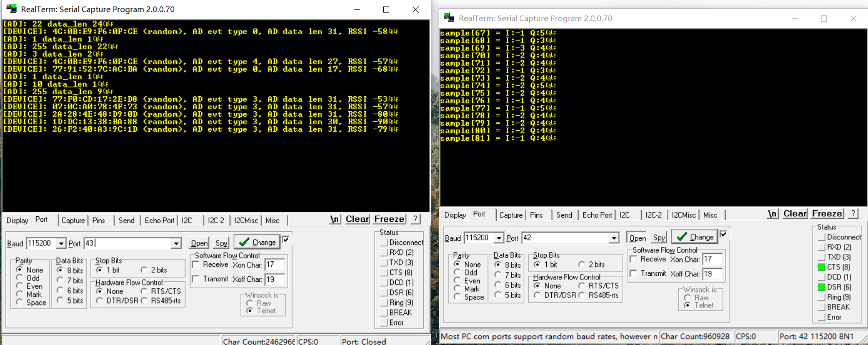Select RTS/CTS hardware flow control in the port 43 window
This screenshot has height=345, width=868.
[x=144, y=291]
